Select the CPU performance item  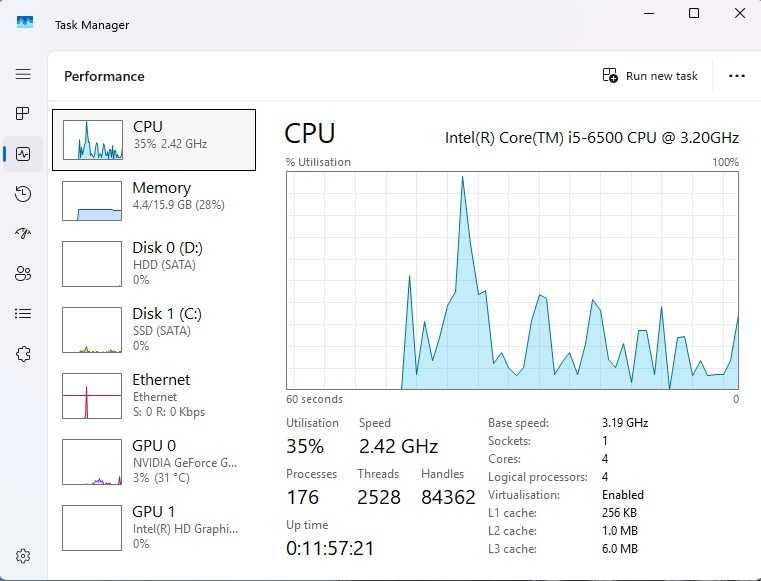[154, 140]
